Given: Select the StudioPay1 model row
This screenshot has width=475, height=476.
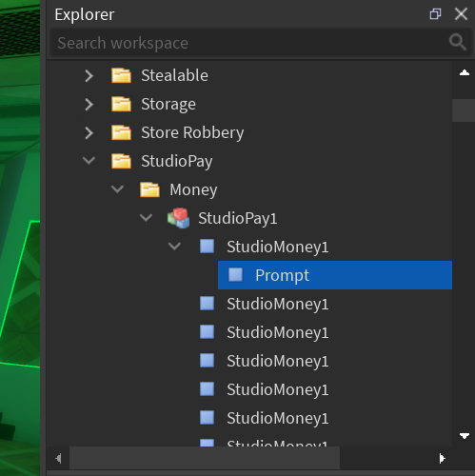Looking at the screenshot, I should point(249,218).
